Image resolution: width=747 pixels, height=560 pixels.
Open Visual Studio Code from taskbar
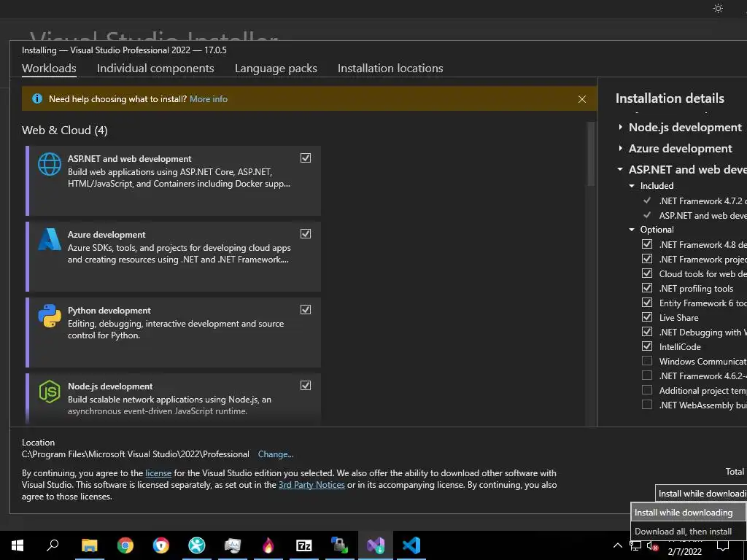[411, 545]
